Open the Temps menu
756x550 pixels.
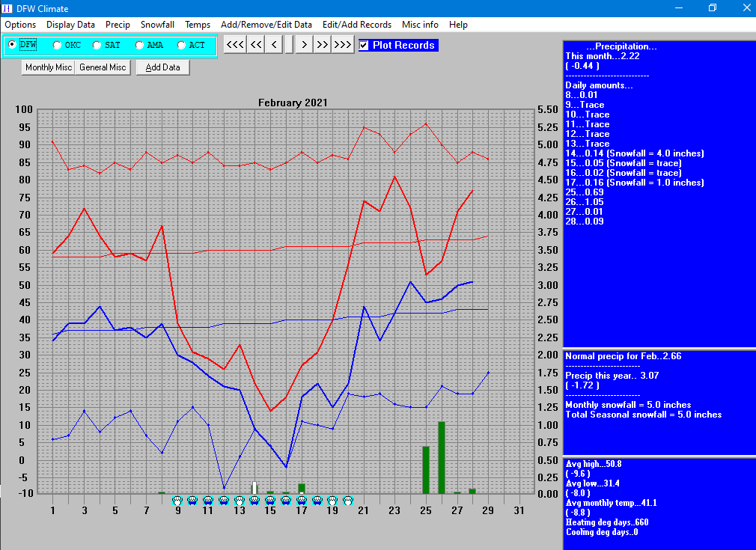coord(198,25)
